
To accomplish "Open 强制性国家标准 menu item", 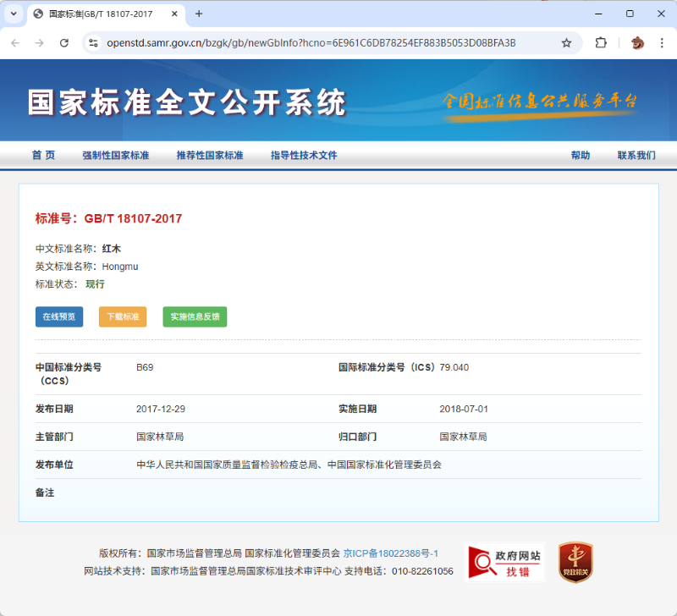I will (x=115, y=156).
